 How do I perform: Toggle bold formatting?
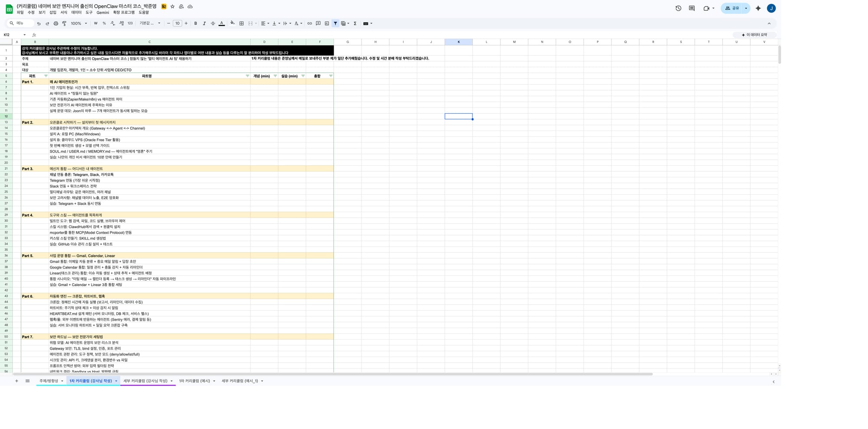click(195, 23)
